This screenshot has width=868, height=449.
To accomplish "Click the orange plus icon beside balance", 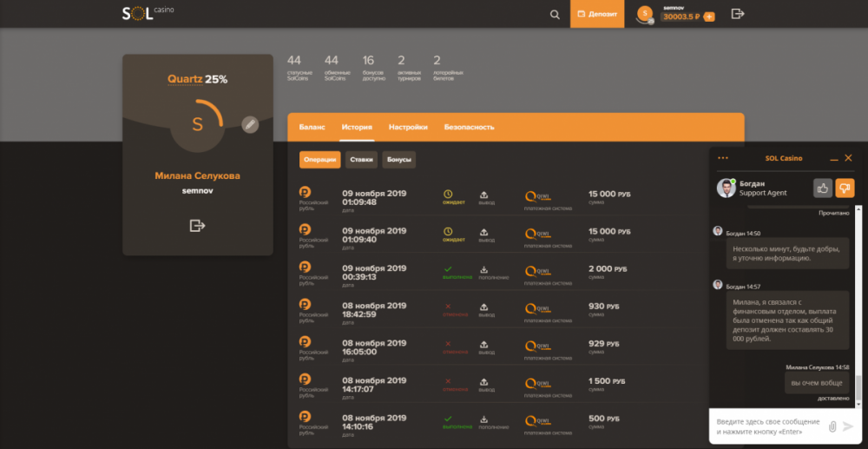I will 709,17.
